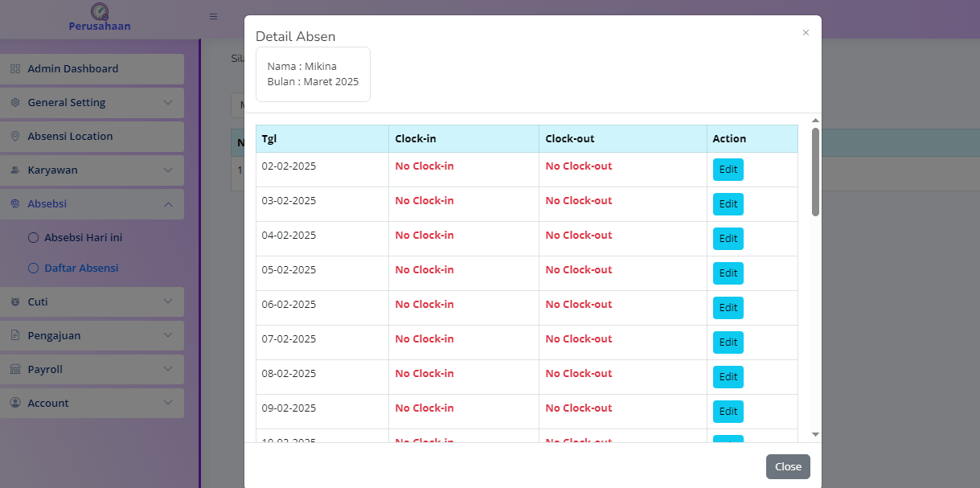
Task: Dismiss modal with the X icon
Action: [806, 33]
